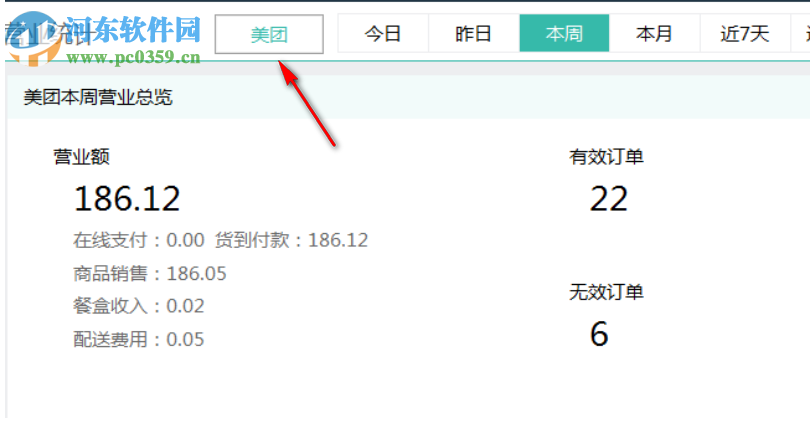Click the invalid order count 6

tap(599, 334)
